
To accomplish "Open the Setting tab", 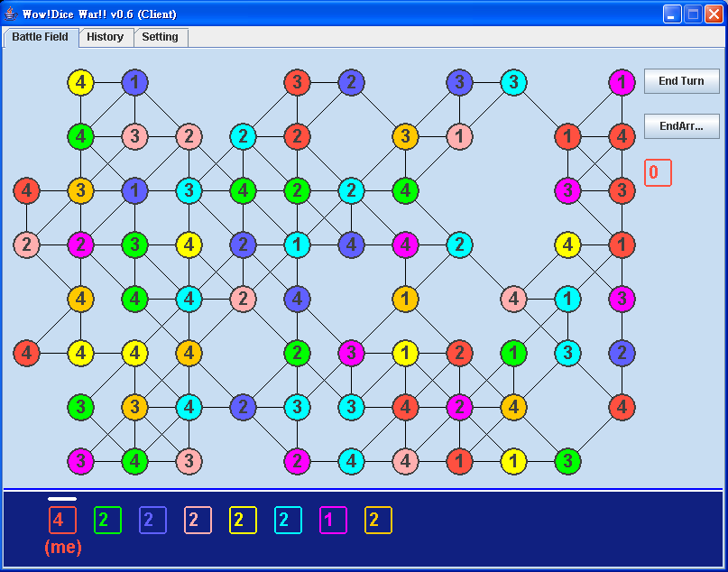I will click(161, 37).
